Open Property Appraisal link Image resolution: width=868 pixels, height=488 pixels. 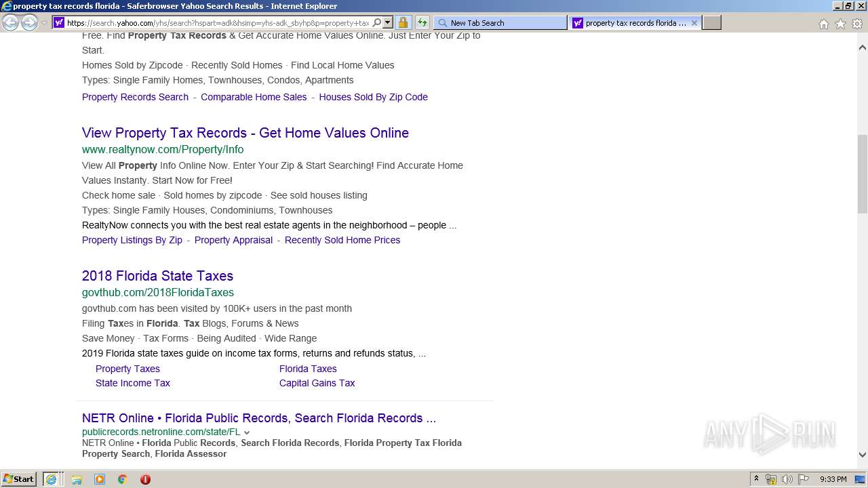pyautogui.click(x=233, y=240)
